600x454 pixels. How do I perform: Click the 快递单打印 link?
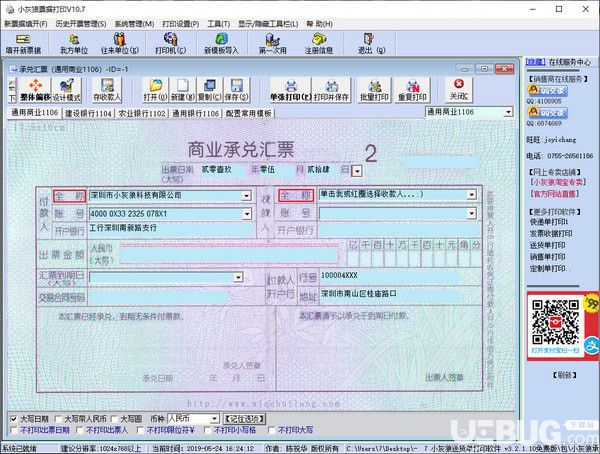pyautogui.click(x=549, y=222)
